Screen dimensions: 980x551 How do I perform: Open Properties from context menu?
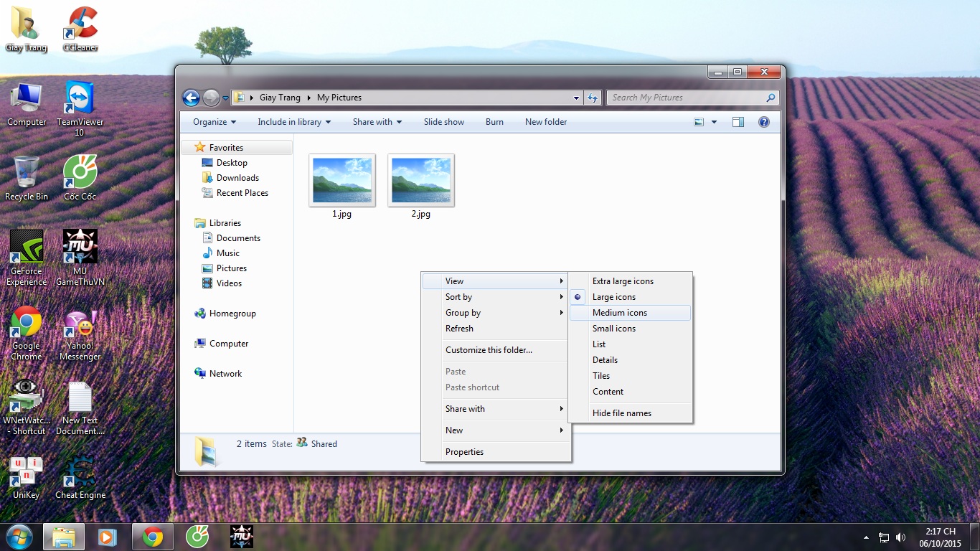(496, 452)
